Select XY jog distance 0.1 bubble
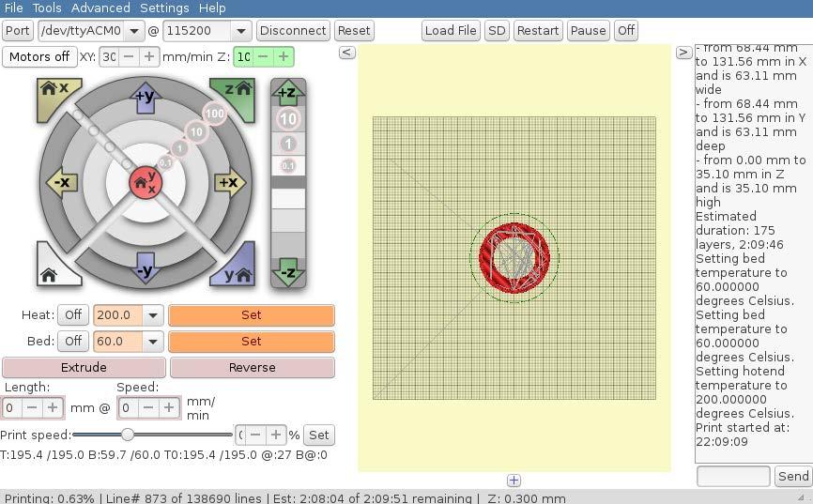Screen dimensions: 813x504 165,162
